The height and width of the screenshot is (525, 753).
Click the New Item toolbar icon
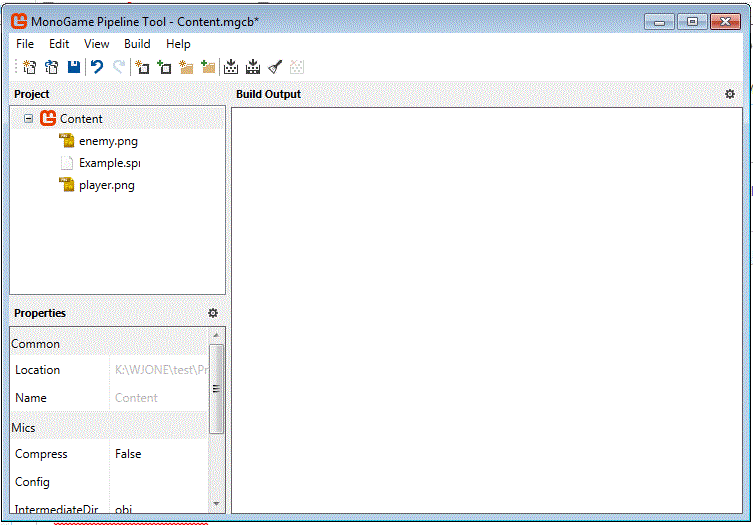(x=142, y=67)
